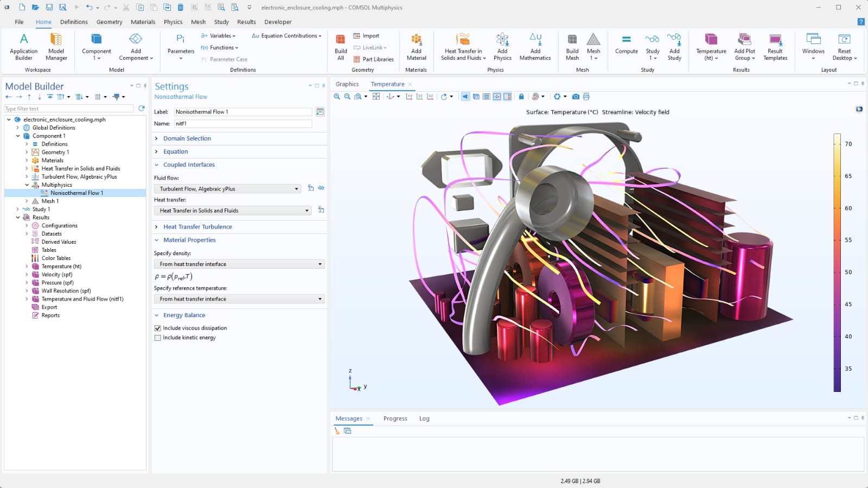Uncheck Include viscous dissipation checkbox
This screenshot has width=868, height=488.
pyautogui.click(x=158, y=328)
